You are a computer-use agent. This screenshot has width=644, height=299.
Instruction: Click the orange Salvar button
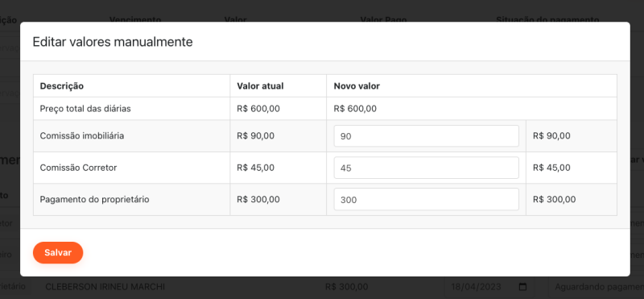pyautogui.click(x=58, y=252)
